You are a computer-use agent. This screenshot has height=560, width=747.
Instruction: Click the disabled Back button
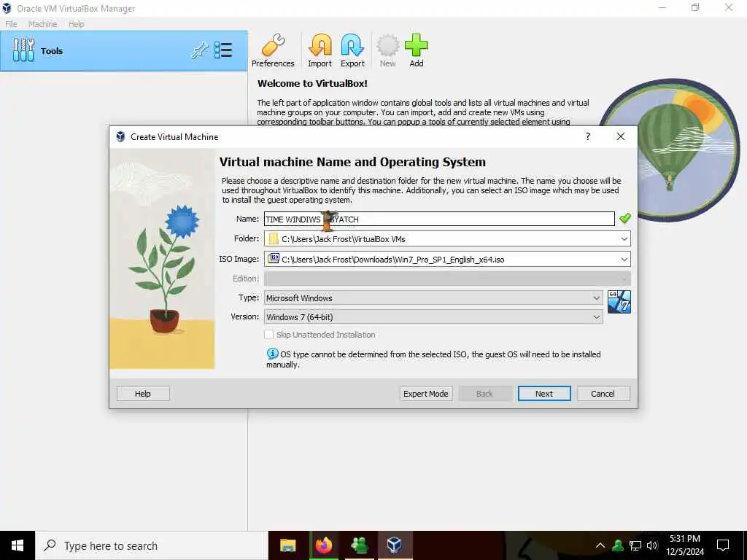pos(485,393)
